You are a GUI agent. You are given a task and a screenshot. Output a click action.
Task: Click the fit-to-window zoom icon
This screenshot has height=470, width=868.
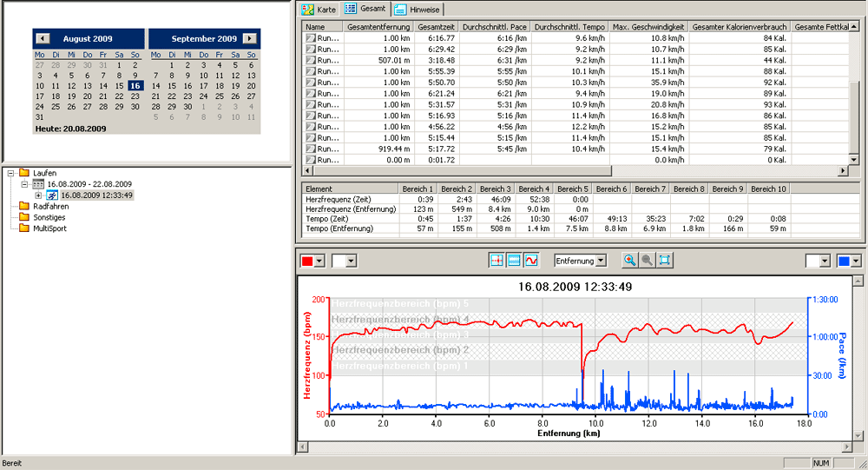click(x=664, y=261)
